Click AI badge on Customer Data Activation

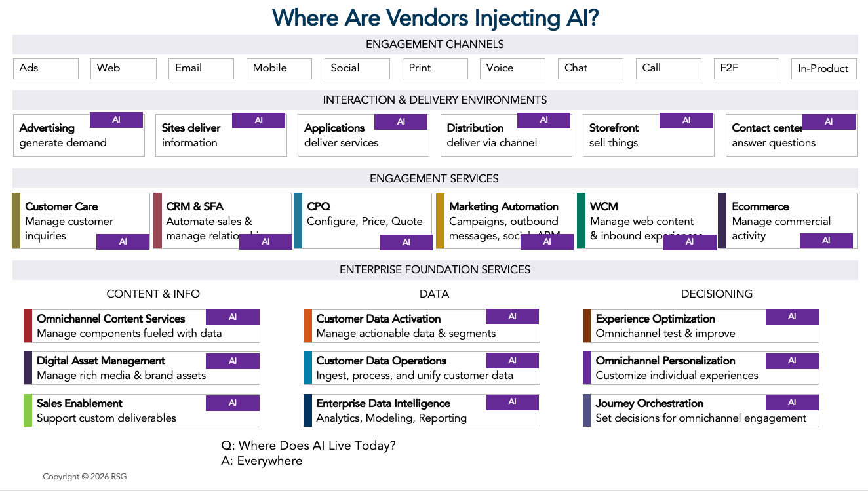(x=512, y=317)
